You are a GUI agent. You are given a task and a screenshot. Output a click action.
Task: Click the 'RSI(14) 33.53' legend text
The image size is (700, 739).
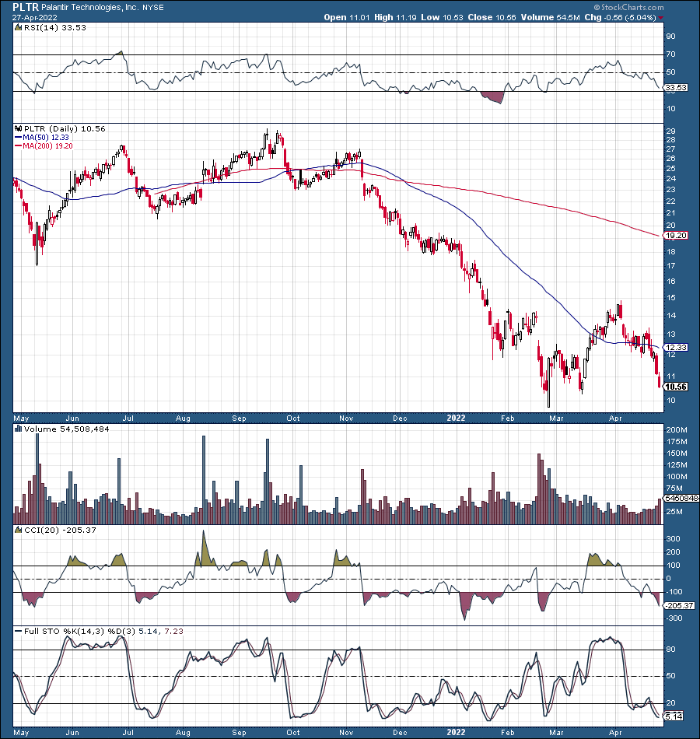pos(55,28)
